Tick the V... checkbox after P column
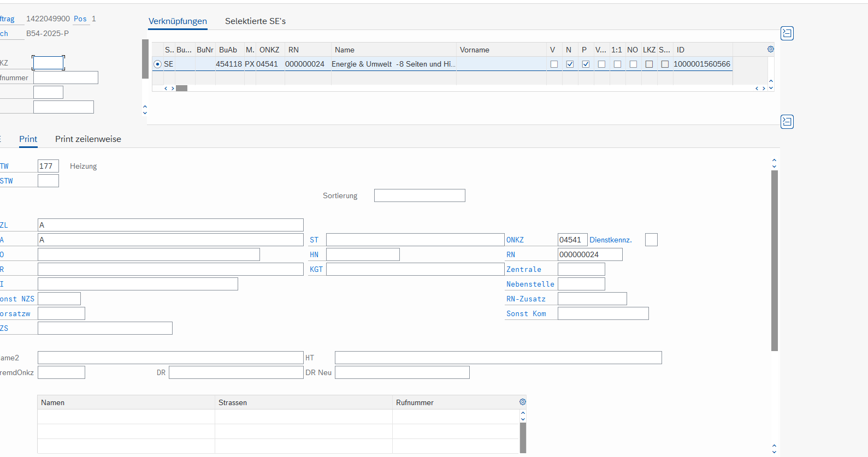This screenshot has height=457, width=868. (x=601, y=64)
